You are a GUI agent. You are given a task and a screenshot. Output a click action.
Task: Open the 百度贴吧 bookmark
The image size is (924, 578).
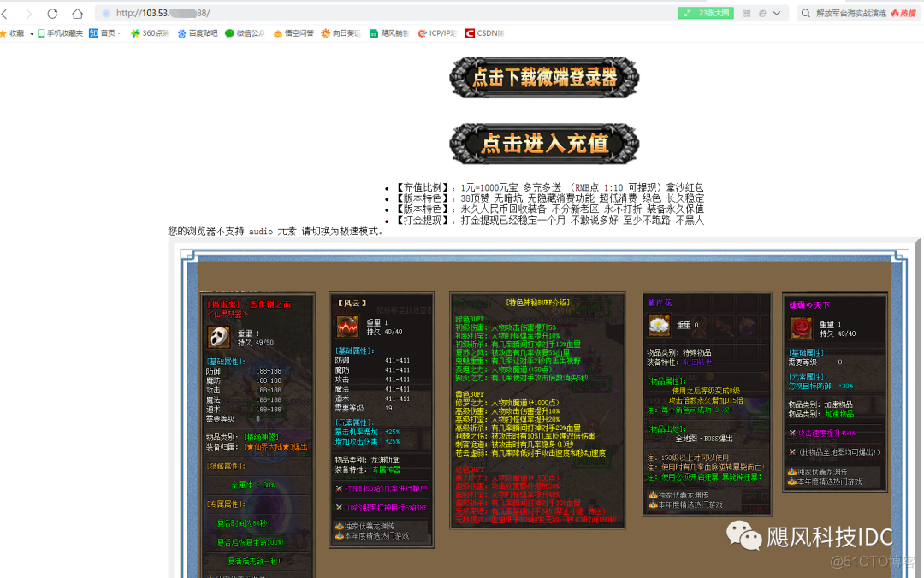click(198, 33)
